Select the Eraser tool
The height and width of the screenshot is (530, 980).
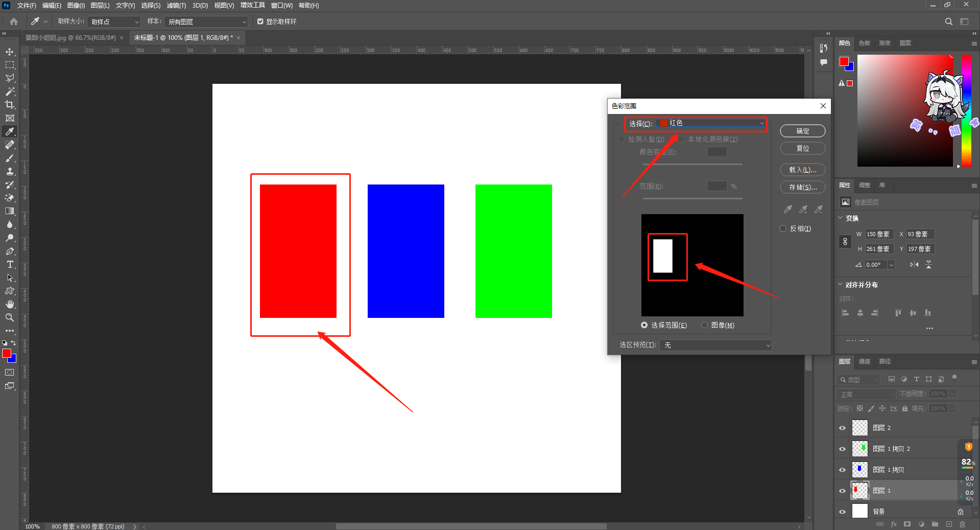point(10,198)
